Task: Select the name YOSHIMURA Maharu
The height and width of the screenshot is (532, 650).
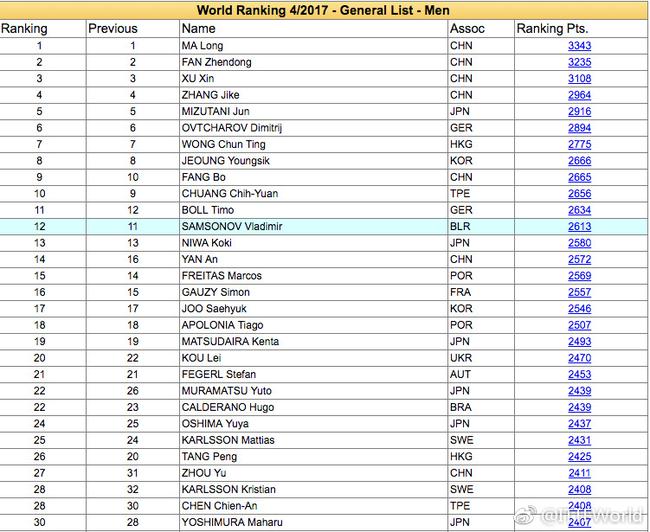Action: point(232,522)
